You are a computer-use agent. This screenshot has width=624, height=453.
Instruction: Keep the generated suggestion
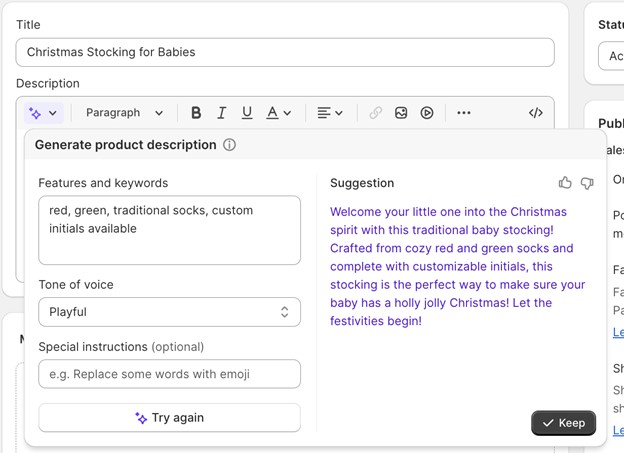click(x=564, y=423)
